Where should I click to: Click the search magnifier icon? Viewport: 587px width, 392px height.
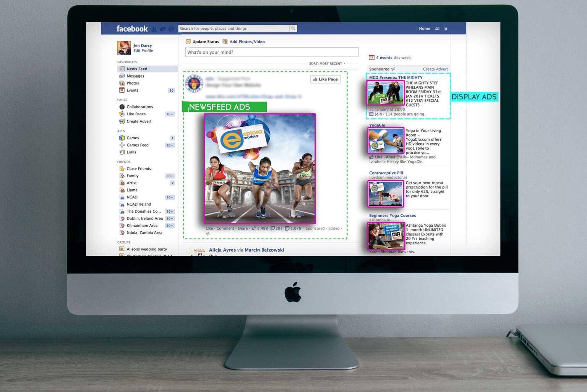pos(293,29)
